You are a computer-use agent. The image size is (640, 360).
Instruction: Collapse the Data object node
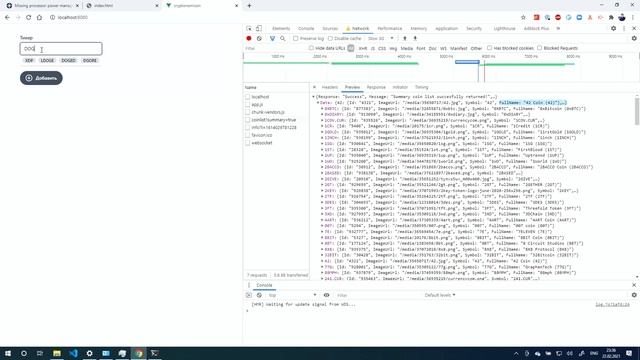click(x=318, y=103)
